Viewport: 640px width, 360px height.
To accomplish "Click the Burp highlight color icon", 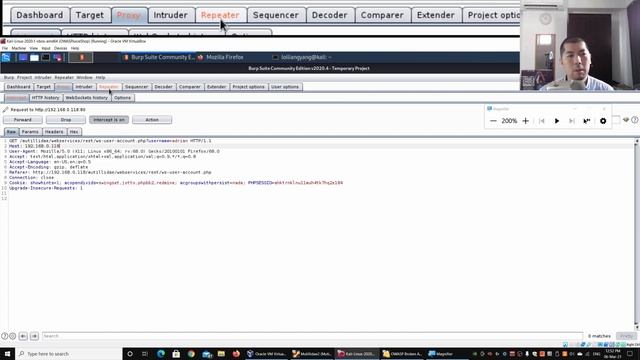I will pyautogui.click(x=626, y=120).
